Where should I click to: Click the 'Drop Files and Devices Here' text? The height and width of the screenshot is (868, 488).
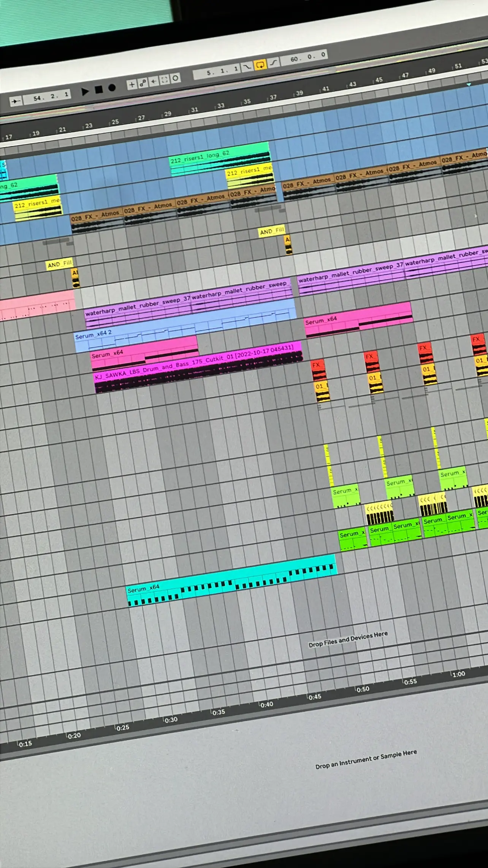pos(348,639)
